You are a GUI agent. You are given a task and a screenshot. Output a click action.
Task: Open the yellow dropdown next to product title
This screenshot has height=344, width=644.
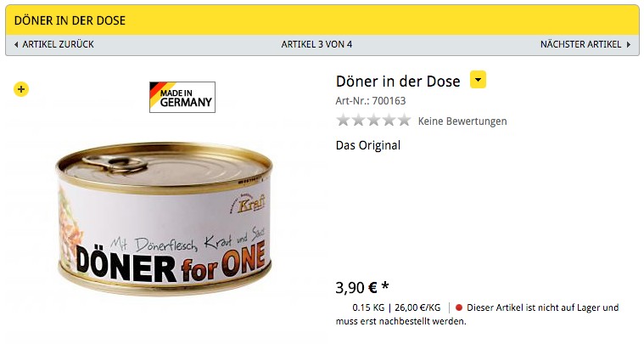point(478,80)
